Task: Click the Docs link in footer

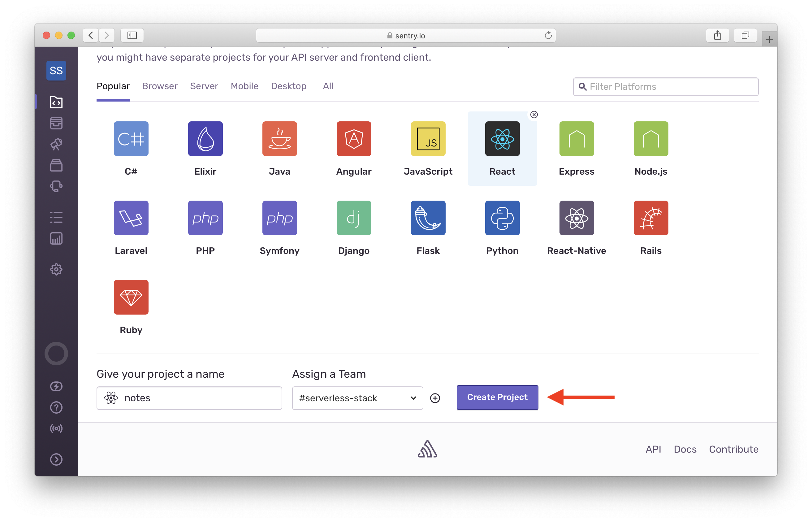Action: point(685,449)
